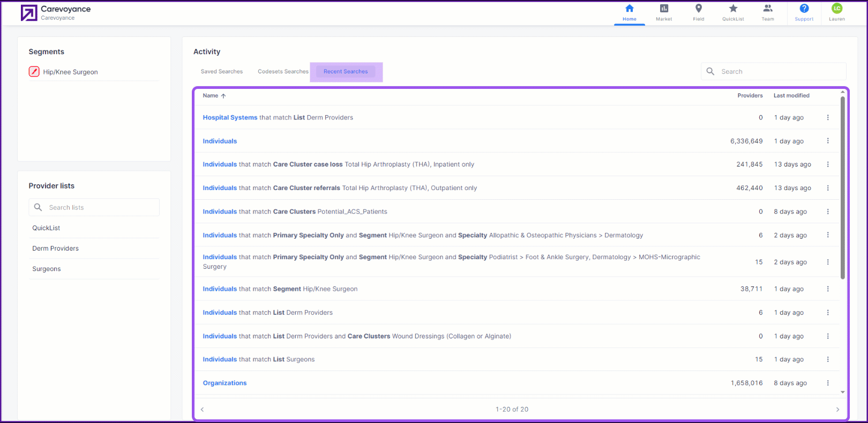Open the Organizations search link
868x423 pixels.
coord(225,383)
